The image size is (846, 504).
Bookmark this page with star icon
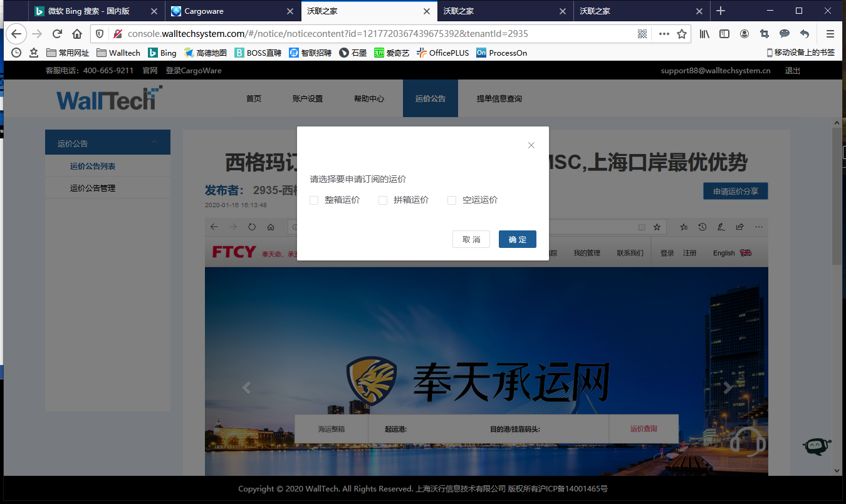[682, 34]
